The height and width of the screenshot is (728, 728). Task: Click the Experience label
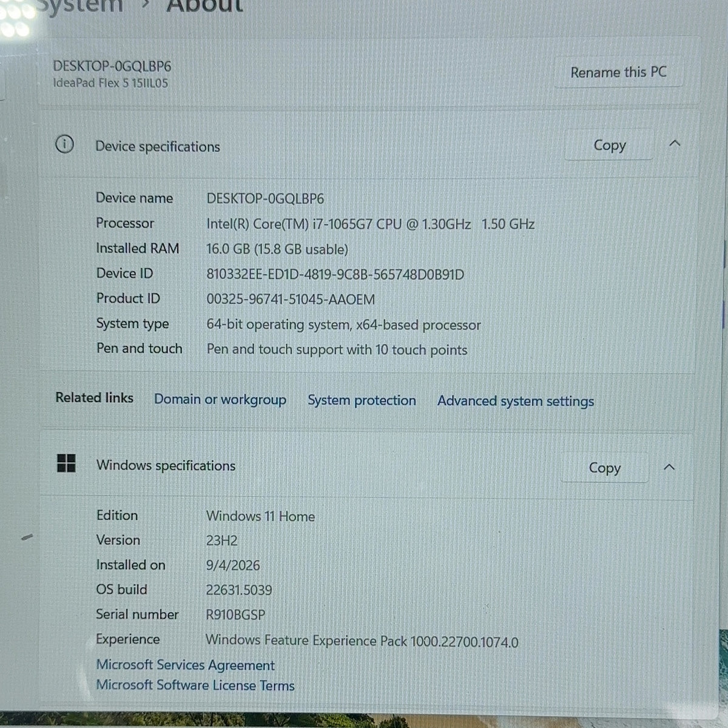128,639
